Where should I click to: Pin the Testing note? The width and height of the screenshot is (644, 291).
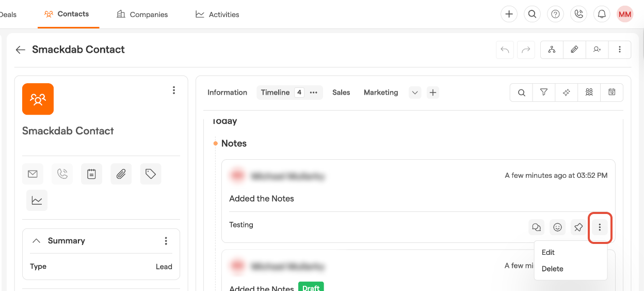pos(578,227)
